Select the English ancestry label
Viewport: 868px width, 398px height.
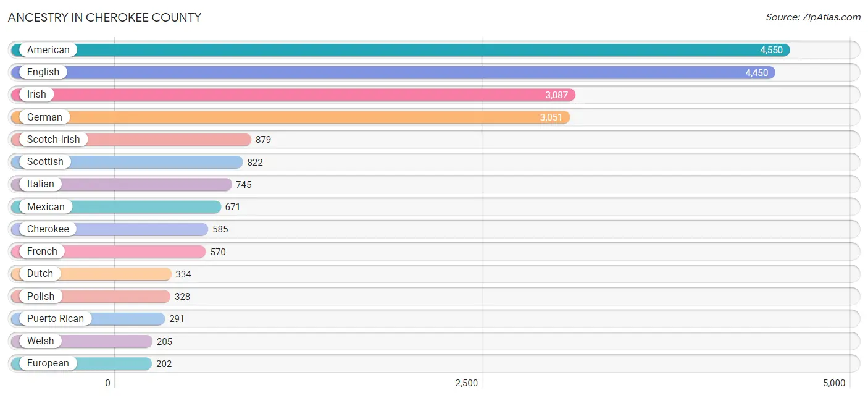click(43, 72)
